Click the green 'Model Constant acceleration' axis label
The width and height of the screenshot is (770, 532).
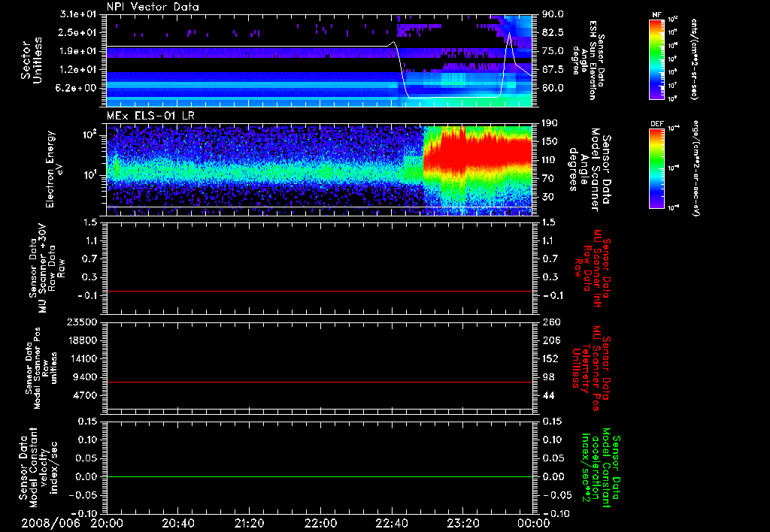[602, 469]
